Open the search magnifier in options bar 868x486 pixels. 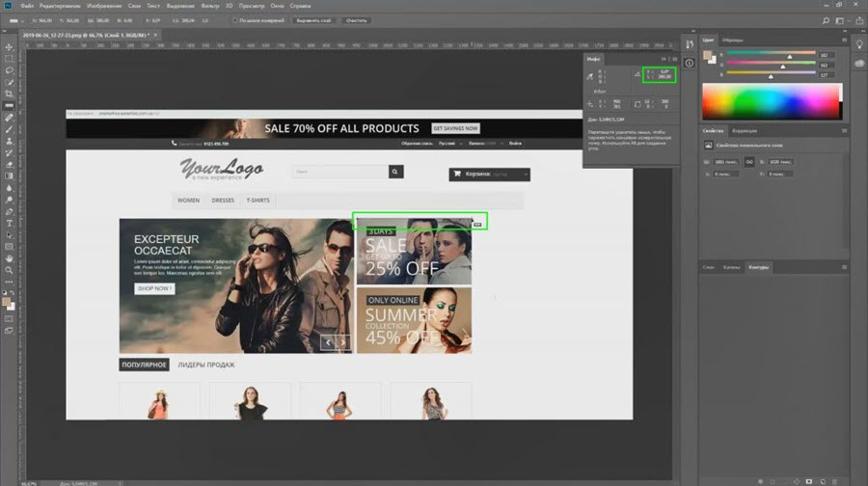(826, 20)
